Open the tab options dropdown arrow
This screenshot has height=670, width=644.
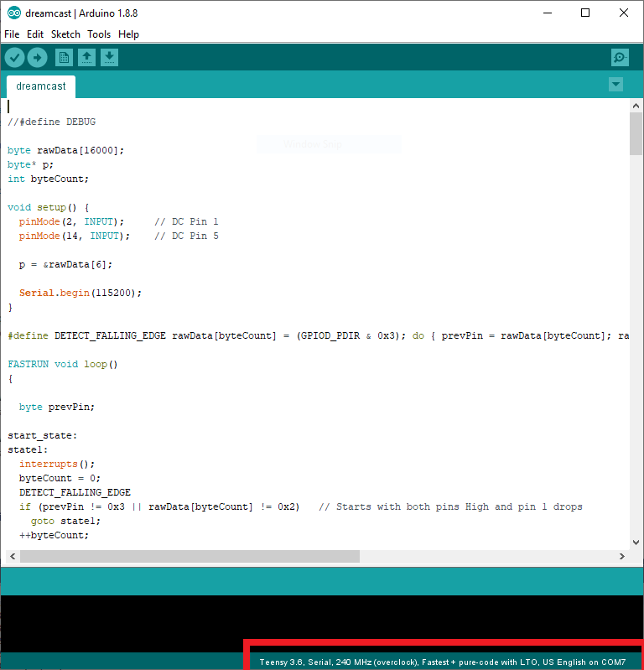pyautogui.click(x=615, y=84)
